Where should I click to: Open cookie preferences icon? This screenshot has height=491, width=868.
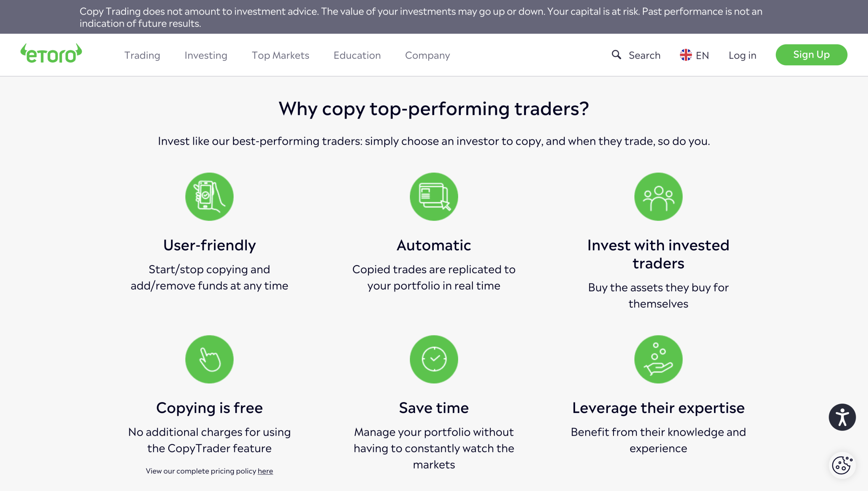point(842,465)
